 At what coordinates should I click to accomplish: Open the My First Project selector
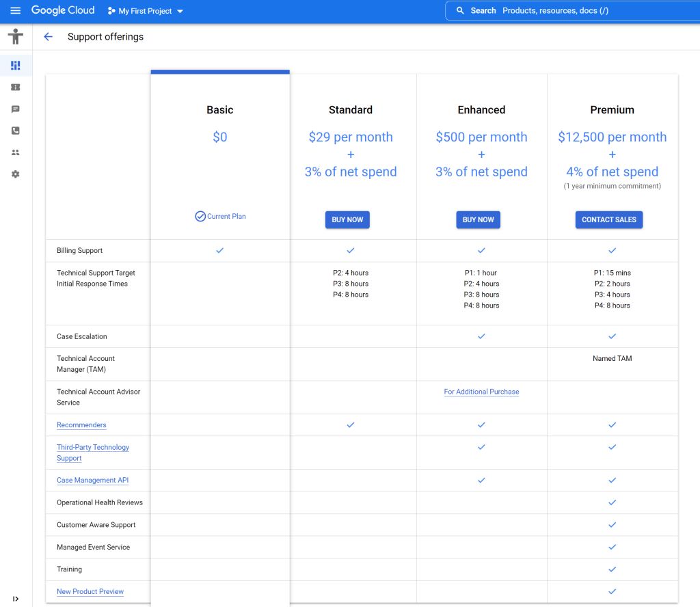(146, 11)
